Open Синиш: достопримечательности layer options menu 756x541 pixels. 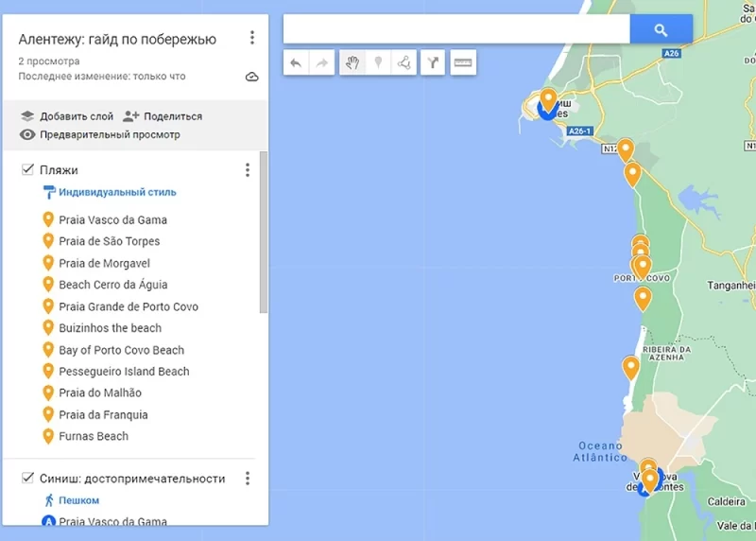[x=248, y=479]
